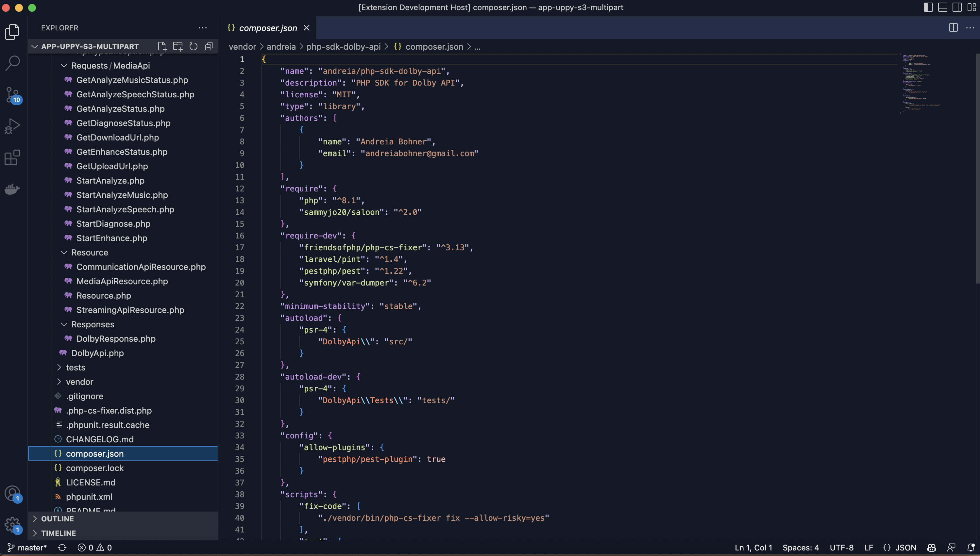The width and height of the screenshot is (980, 556).
Task: Open the Customize Layout icon
Action: click(972, 7)
